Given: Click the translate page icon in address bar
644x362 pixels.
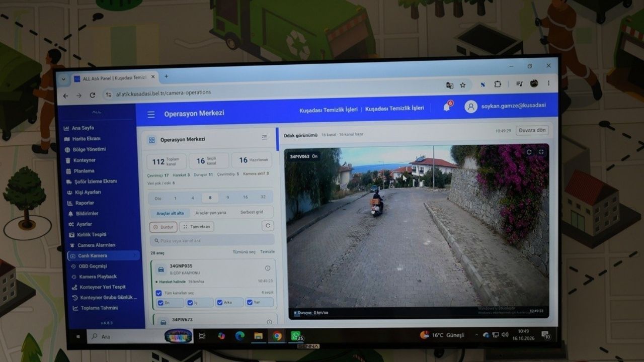Looking at the screenshot, I should tap(450, 85).
